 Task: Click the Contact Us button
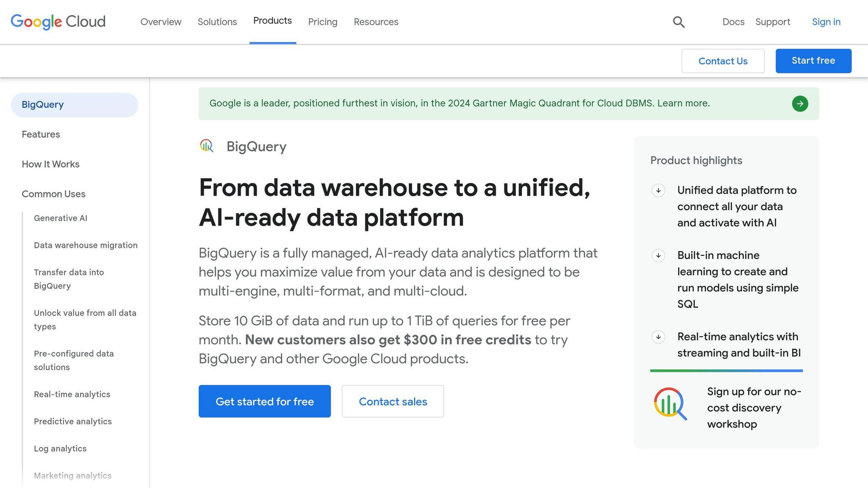point(723,61)
